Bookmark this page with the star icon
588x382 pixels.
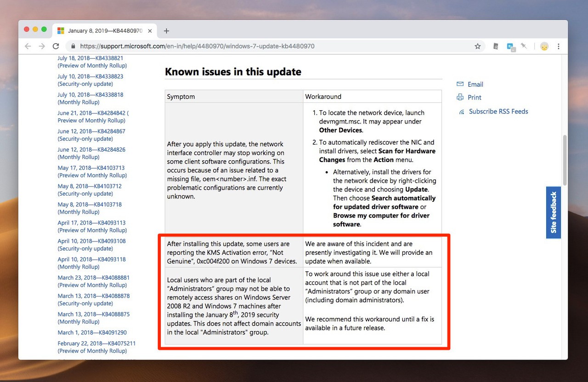477,46
